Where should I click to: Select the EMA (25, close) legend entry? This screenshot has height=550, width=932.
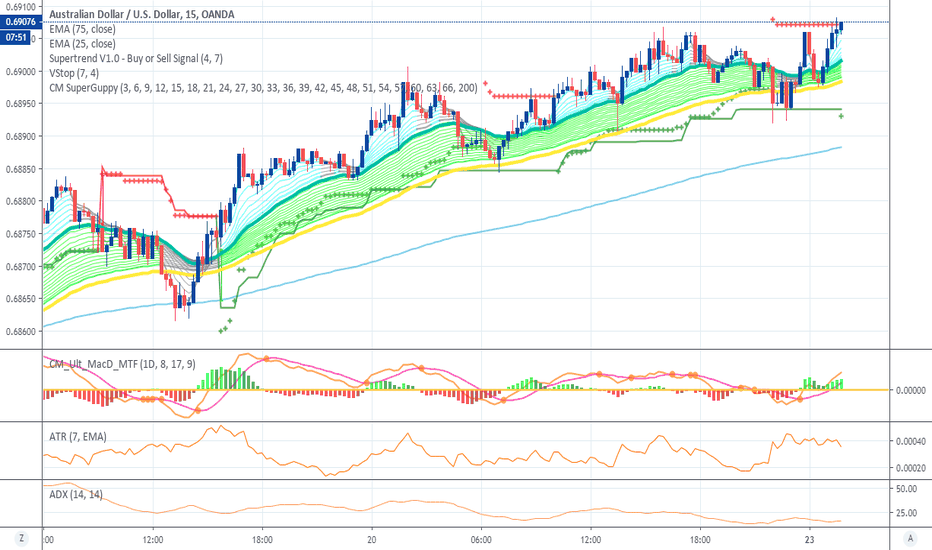coord(83,44)
